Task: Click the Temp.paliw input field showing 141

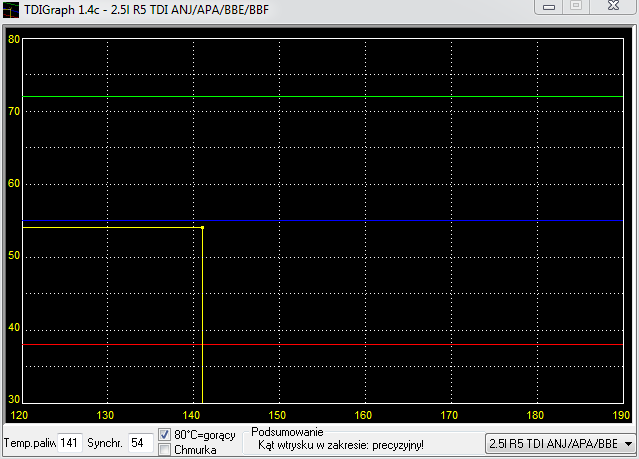Action: tap(70, 443)
